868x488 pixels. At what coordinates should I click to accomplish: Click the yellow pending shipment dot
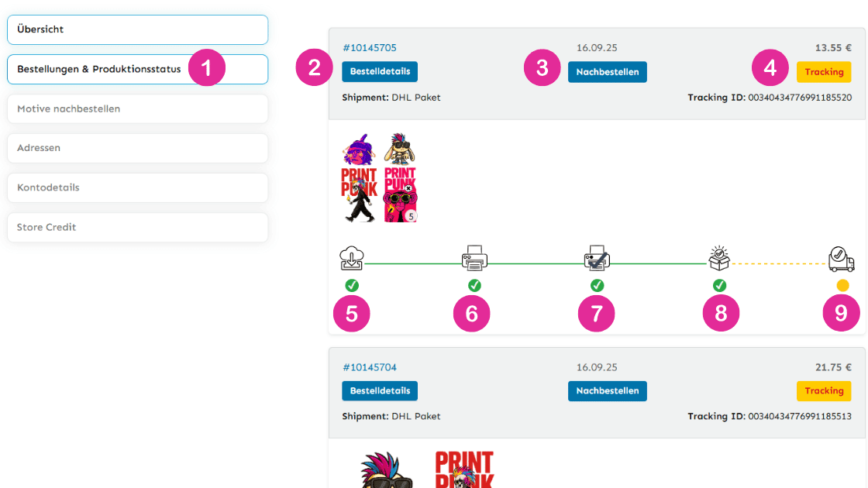coord(842,286)
